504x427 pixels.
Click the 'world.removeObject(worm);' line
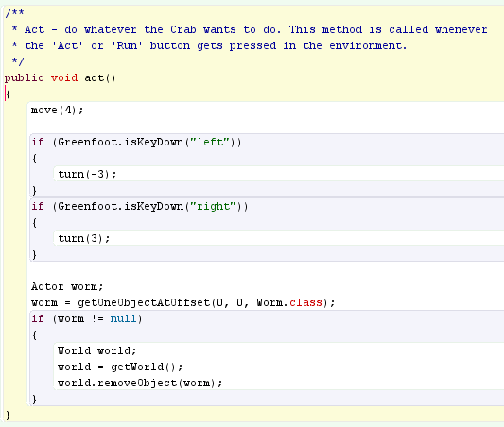pos(140,383)
